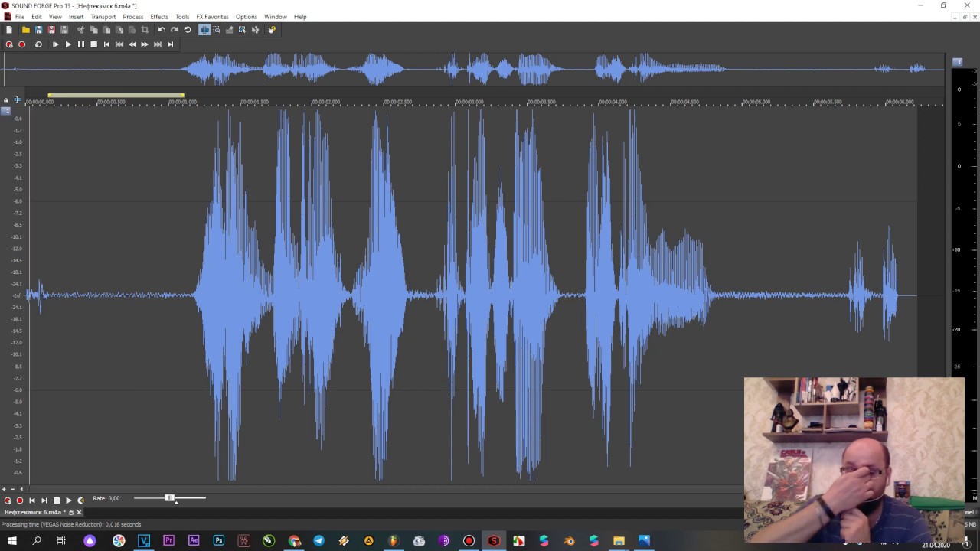Click Play All in the top transport
The height and width of the screenshot is (551, 980).
[x=55, y=44]
